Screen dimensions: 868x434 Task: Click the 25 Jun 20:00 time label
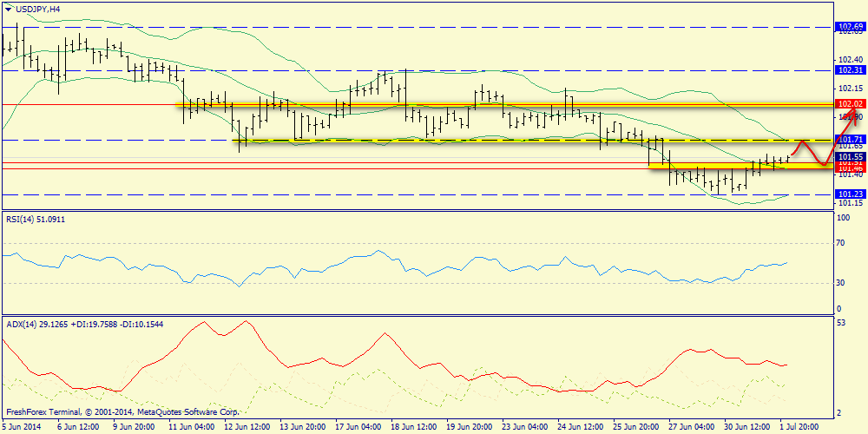click(635, 427)
